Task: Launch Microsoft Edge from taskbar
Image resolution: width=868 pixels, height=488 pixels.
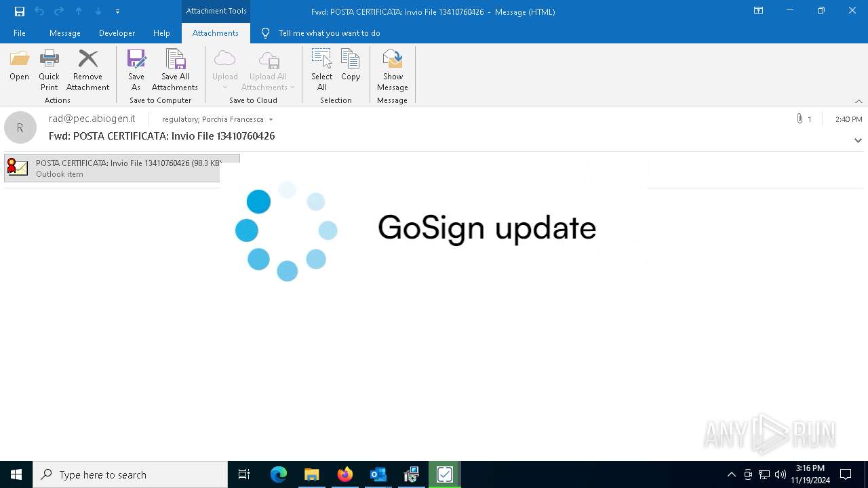Action: pos(279,474)
